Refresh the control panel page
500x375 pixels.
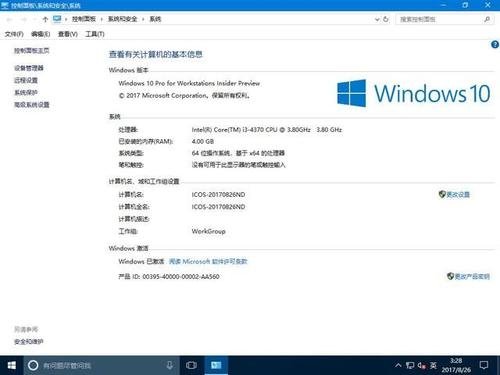pyautogui.click(x=386, y=19)
